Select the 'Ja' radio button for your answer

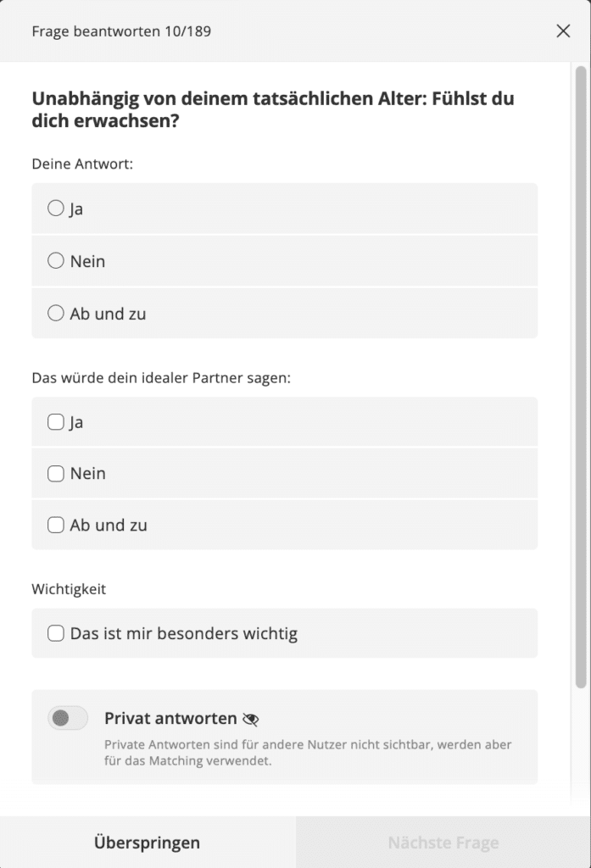55,209
